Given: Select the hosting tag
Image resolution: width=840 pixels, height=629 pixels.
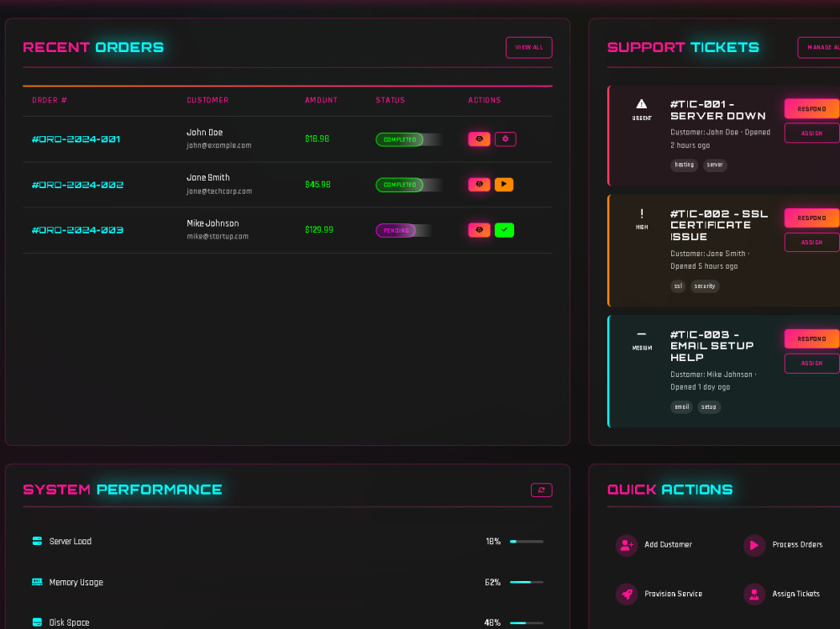Looking at the screenshot, I should [684, 165].
